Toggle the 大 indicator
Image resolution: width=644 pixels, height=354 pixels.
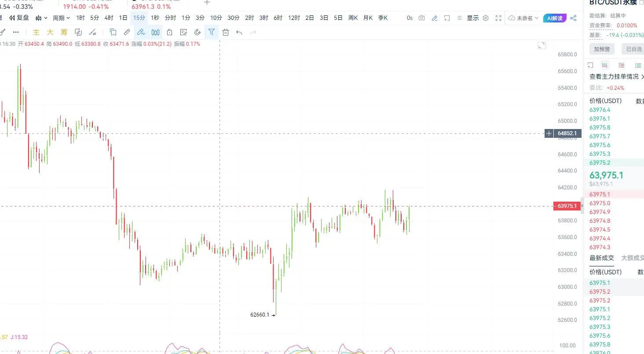50,32
